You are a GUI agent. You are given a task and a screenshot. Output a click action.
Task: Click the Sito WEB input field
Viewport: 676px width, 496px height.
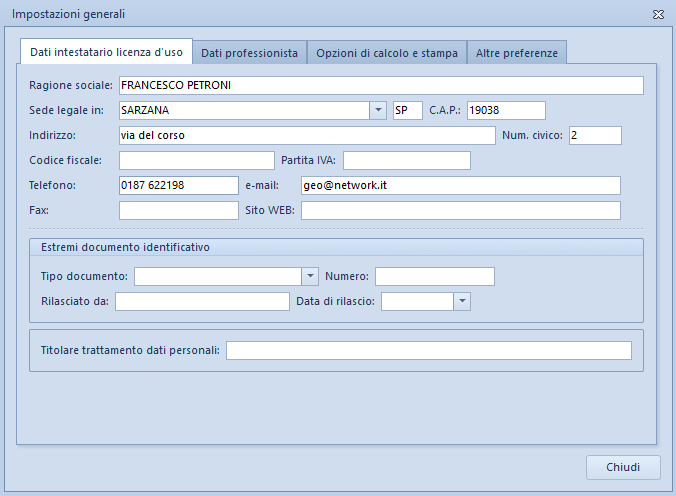tap(460, 210)
